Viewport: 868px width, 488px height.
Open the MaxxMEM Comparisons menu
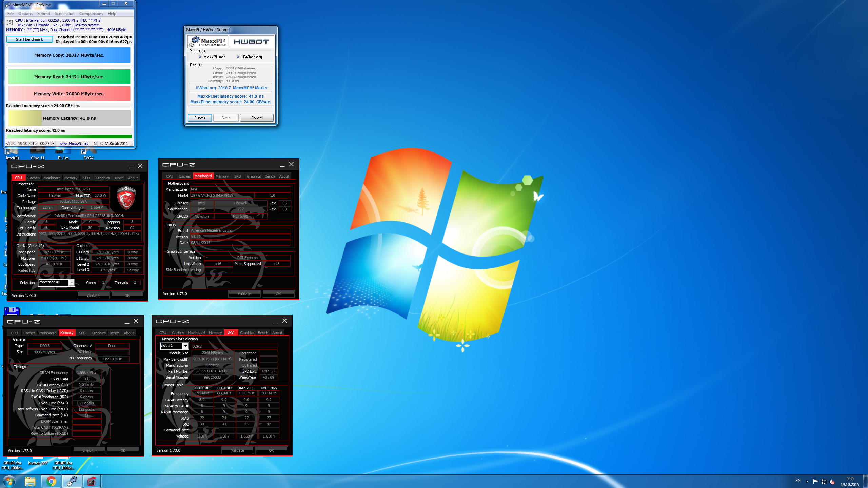[91, 14]
